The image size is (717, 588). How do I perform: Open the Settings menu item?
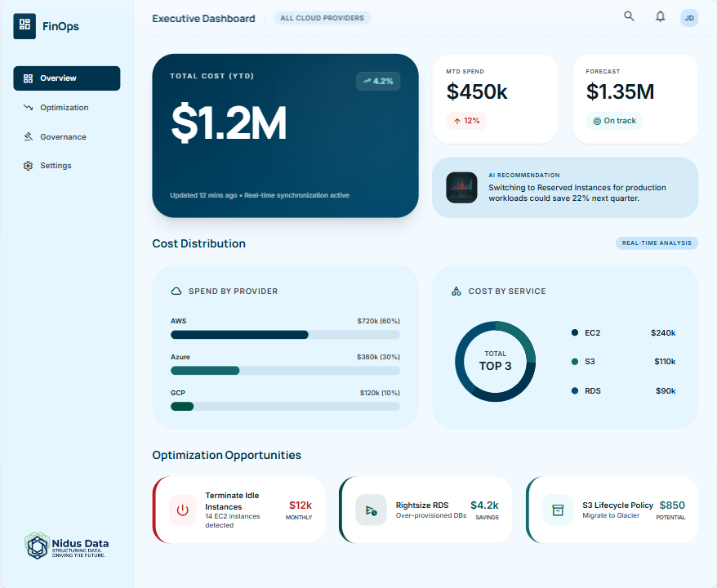67,166
